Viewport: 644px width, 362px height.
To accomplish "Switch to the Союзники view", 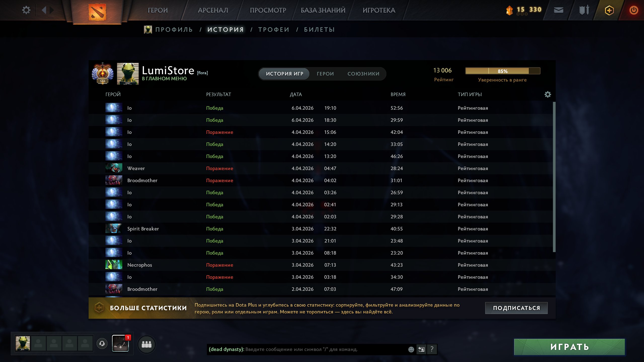I will click(x=363, y=74).
